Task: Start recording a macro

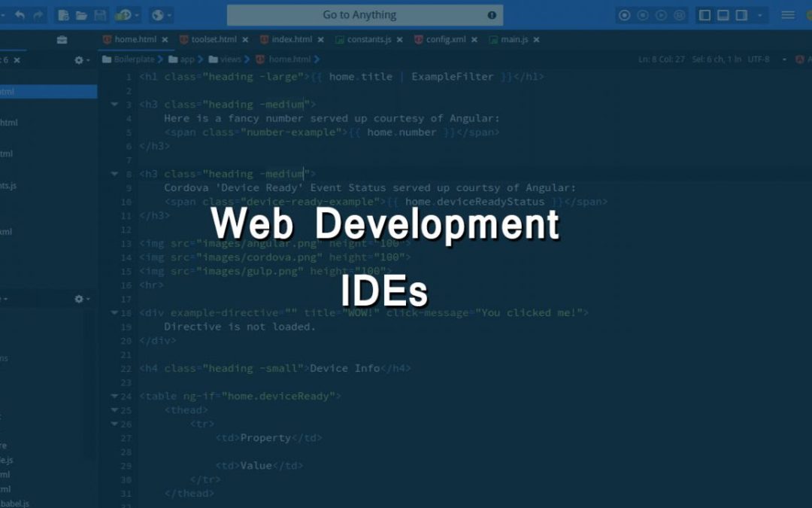Action: (624, 14)
